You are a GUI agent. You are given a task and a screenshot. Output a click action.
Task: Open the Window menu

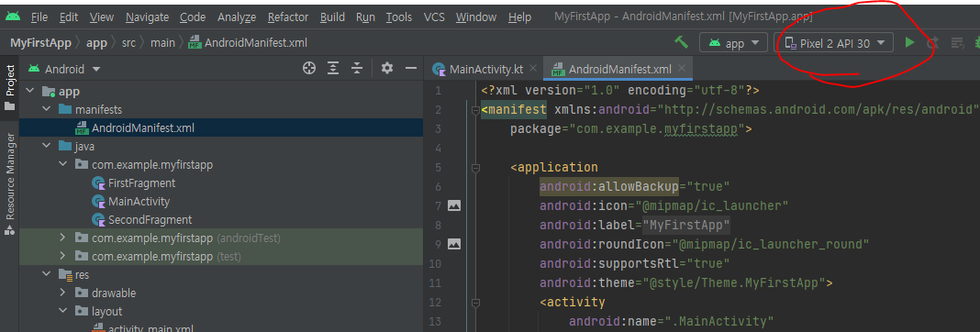(x=476, y=17)
